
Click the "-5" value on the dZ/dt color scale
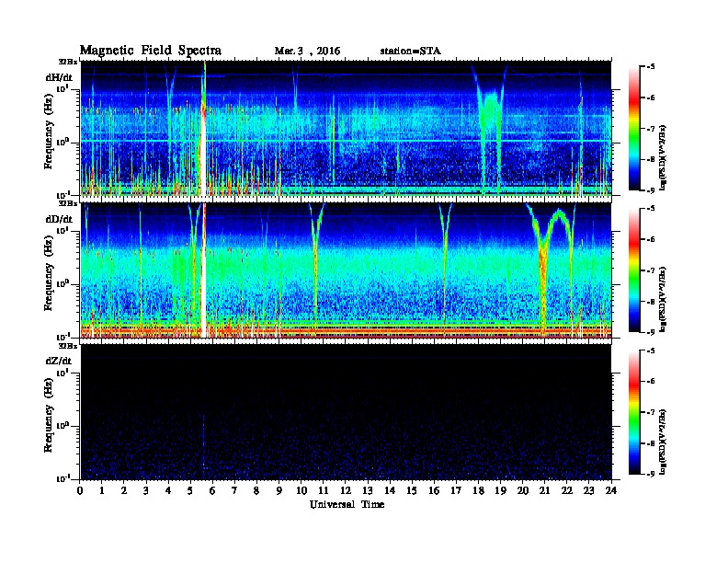651,350
